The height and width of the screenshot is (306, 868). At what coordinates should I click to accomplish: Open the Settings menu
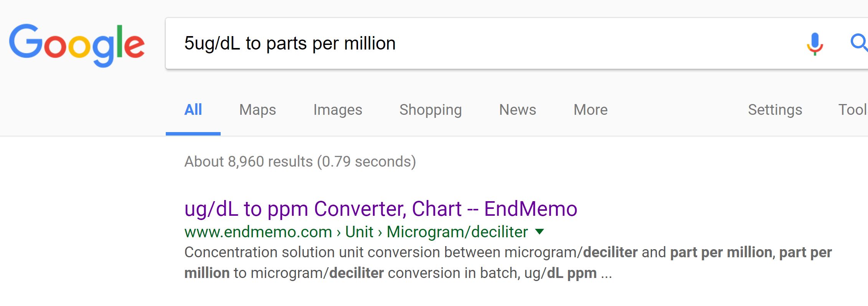tap(775, 110)
